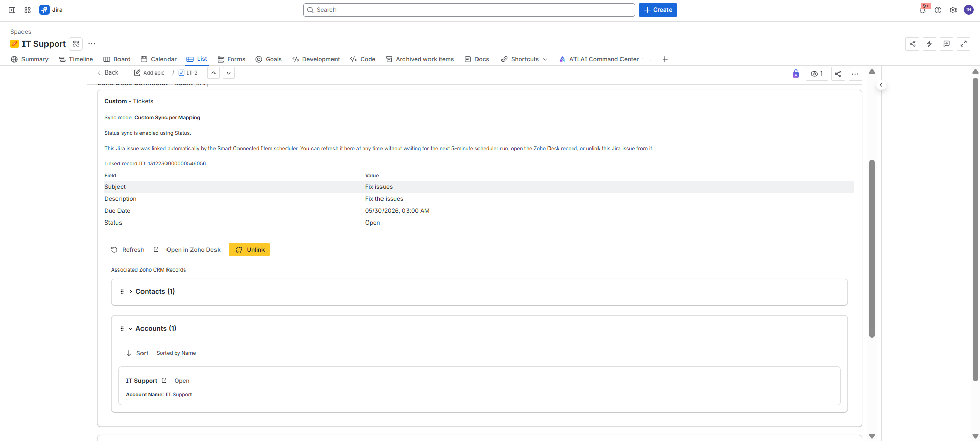Image resolution: width=980 pixels, height=441 pixels.
Task: Open the Shortcuts dropdown
Action: (524, 59)
